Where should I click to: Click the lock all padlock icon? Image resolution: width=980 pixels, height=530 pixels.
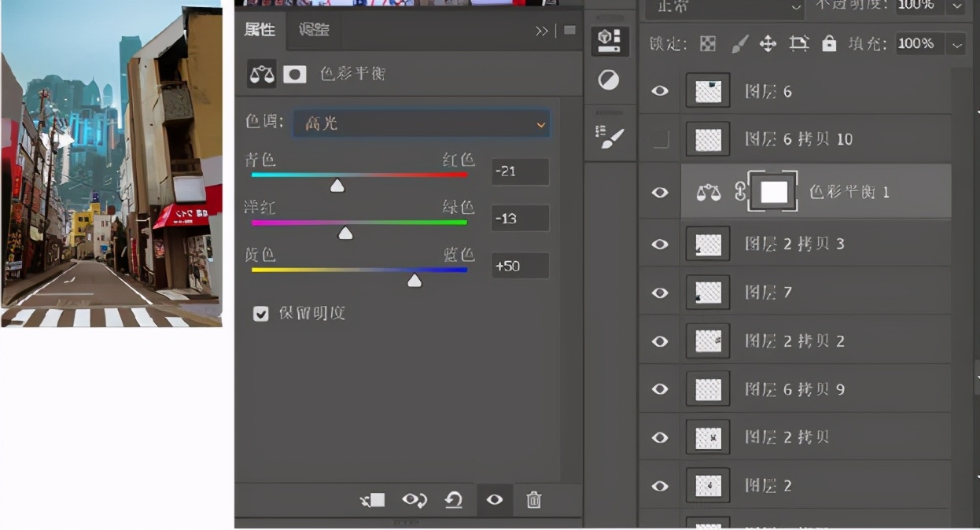[x=829, y=44]
